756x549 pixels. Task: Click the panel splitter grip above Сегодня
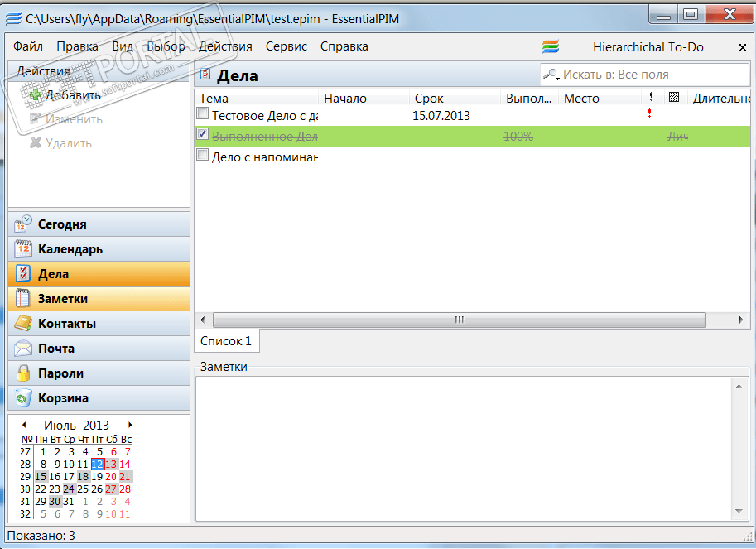pyautogui.click(x=99, y=209)
